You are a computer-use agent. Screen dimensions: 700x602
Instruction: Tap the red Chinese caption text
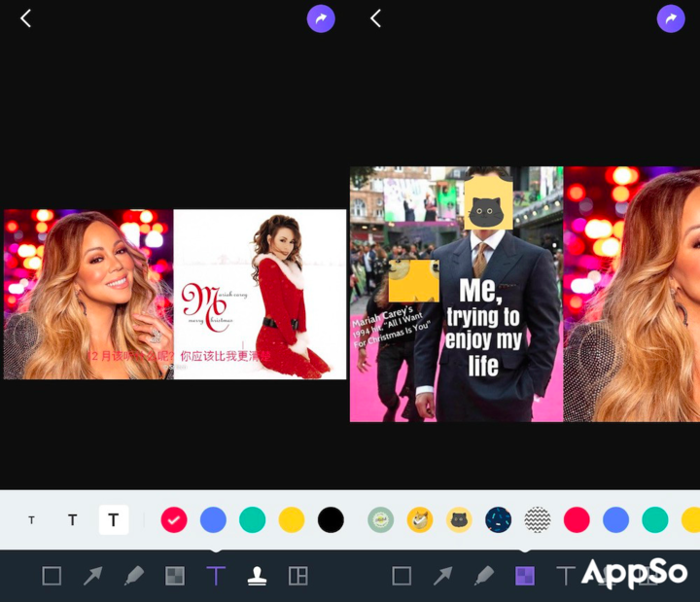pos(179,356)
